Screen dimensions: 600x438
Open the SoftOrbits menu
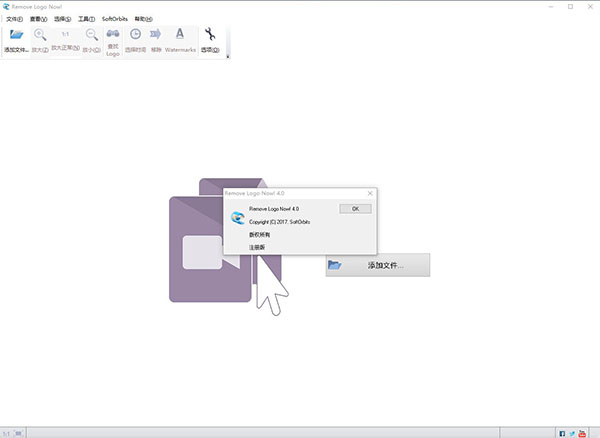pos(116,19)
